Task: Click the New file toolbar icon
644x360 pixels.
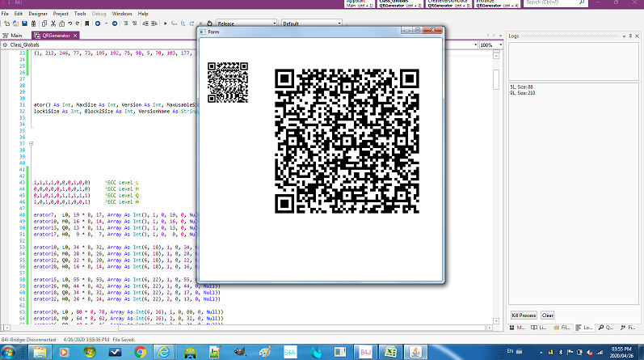Action: [6, 23]
